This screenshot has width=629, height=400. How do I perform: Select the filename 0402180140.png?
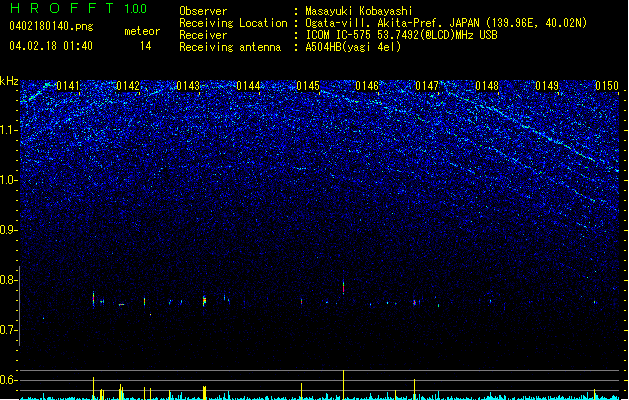click(51, 26)
